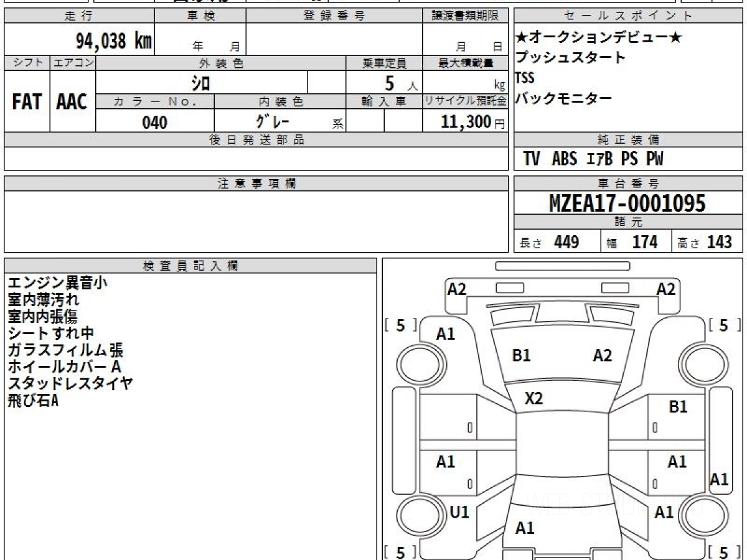Click the B1 damage mark on the hood
Image resolution: width=747 pixels, height=560 pixels.
pyautogui.click(x=521, y=356)
